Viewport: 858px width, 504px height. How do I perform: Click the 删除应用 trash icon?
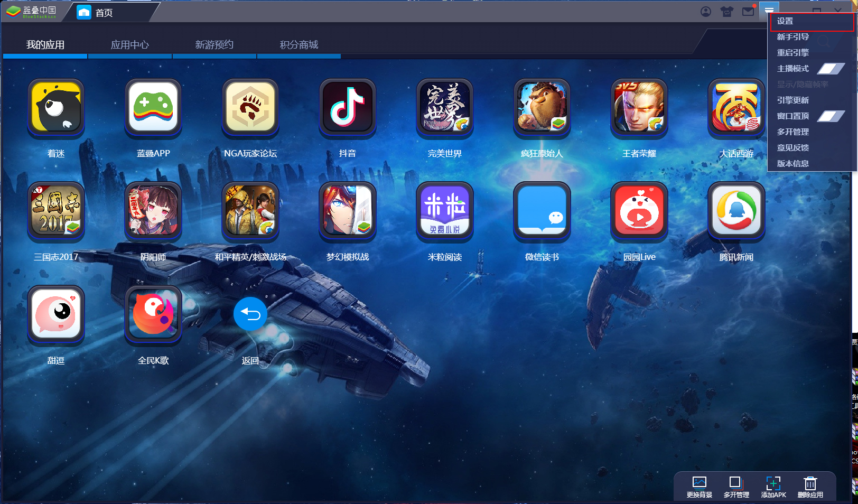click(x=810, y=485)
